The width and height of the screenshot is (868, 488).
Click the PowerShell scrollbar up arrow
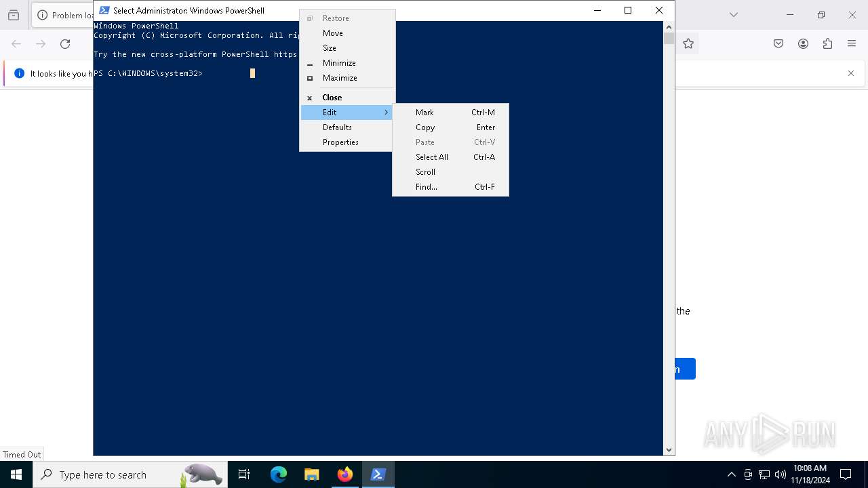[669, 27]
